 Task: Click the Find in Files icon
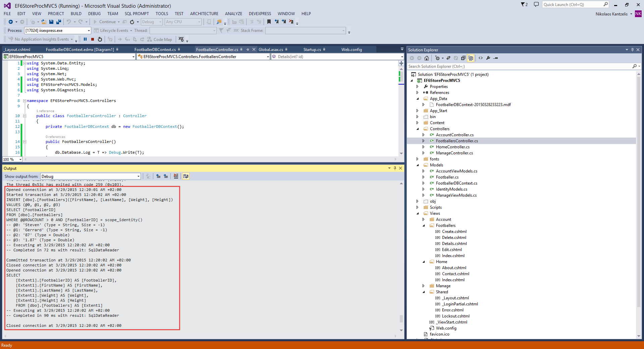pos(219,22)
